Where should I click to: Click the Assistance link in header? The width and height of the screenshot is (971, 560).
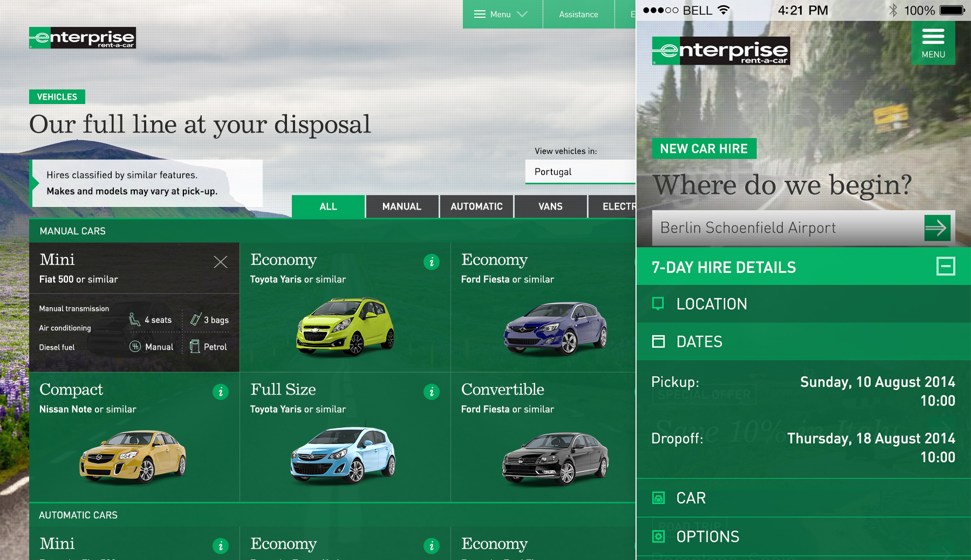pyautogui.click(x=578, y=15)
